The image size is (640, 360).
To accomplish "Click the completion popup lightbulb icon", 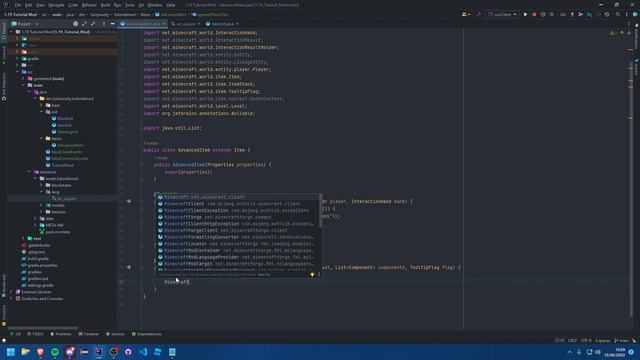I will tap(312, 275).
